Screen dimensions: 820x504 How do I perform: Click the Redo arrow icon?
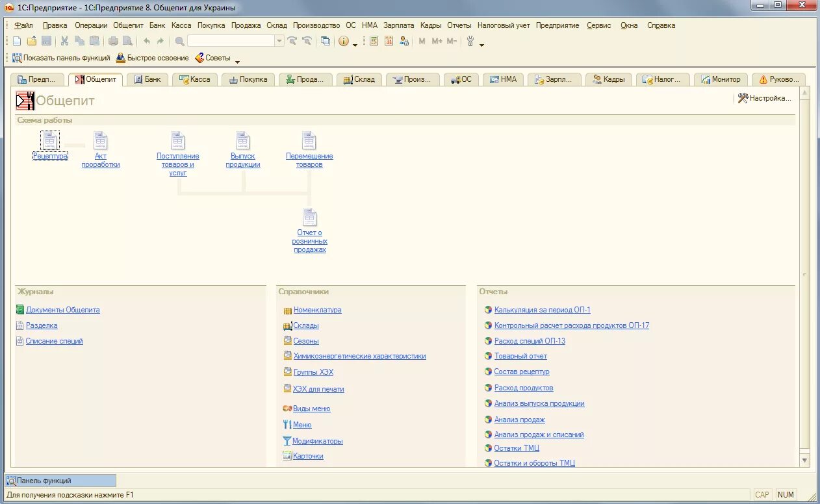click(160, 41)
